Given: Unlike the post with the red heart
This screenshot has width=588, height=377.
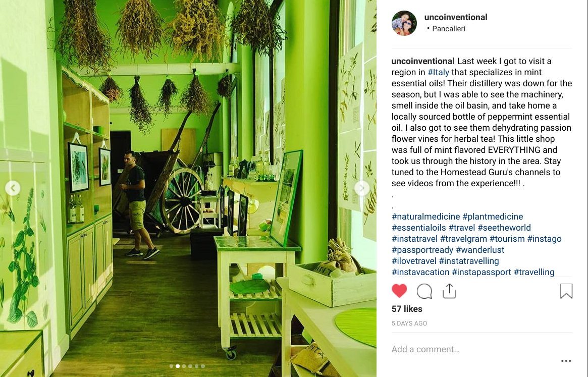Looking at the screenshot, I should 399,291.
